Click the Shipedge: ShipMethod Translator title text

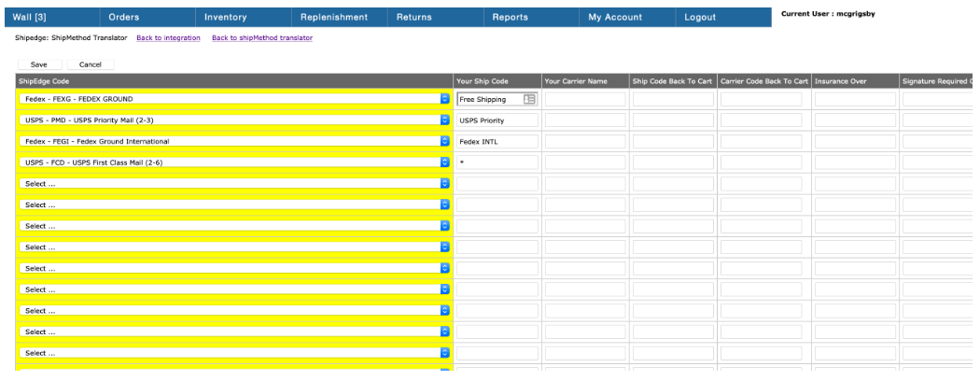point(71,38)
